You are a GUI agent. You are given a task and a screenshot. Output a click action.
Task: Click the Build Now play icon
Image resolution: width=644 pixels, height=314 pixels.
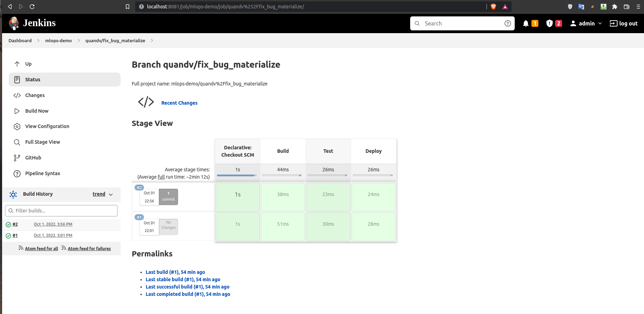click(17, 111)
